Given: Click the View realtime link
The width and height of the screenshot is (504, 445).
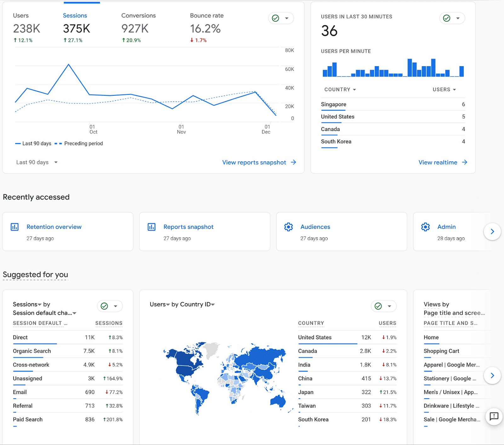Looking at the screenshot, I should (438, 162).
